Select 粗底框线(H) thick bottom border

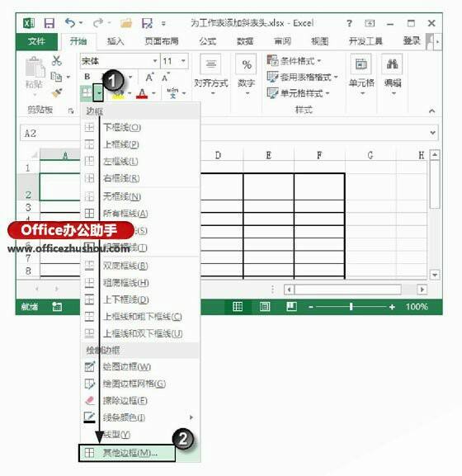[139, 283]
